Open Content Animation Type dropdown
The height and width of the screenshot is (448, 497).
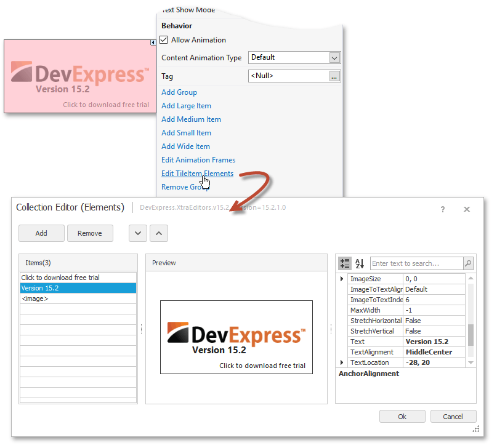click(x=334, y=58)
